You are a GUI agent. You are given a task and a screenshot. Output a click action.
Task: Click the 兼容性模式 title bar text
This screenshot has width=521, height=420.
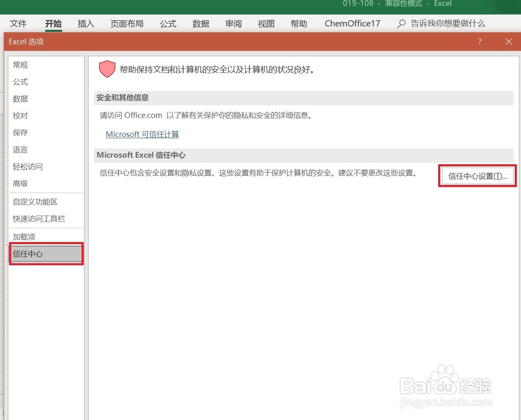[404, 4]
